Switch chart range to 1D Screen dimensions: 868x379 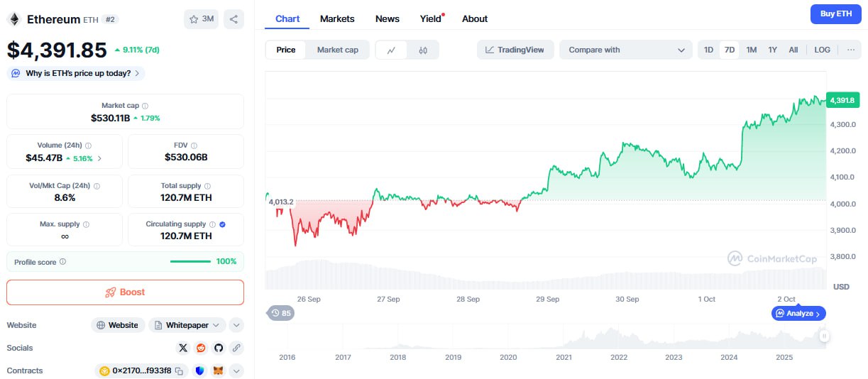pos(708,50)
